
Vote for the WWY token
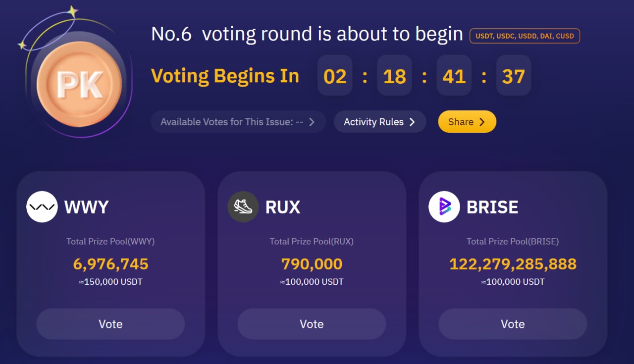pos(110,324)
